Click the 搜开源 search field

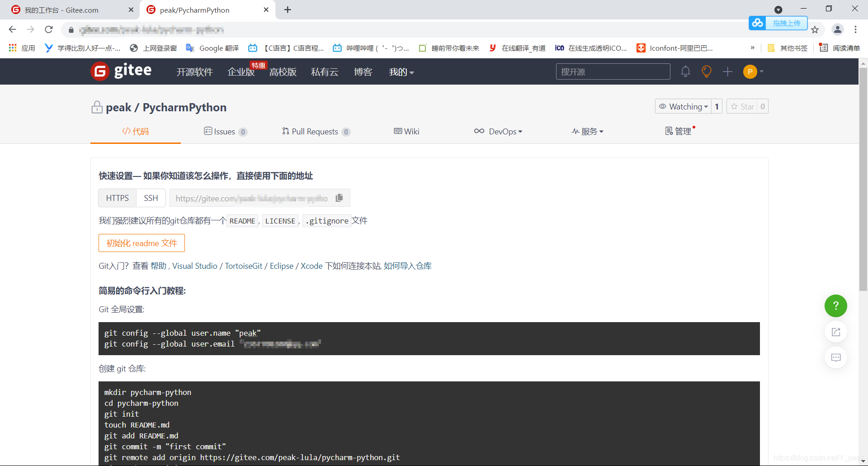[613, 71]
